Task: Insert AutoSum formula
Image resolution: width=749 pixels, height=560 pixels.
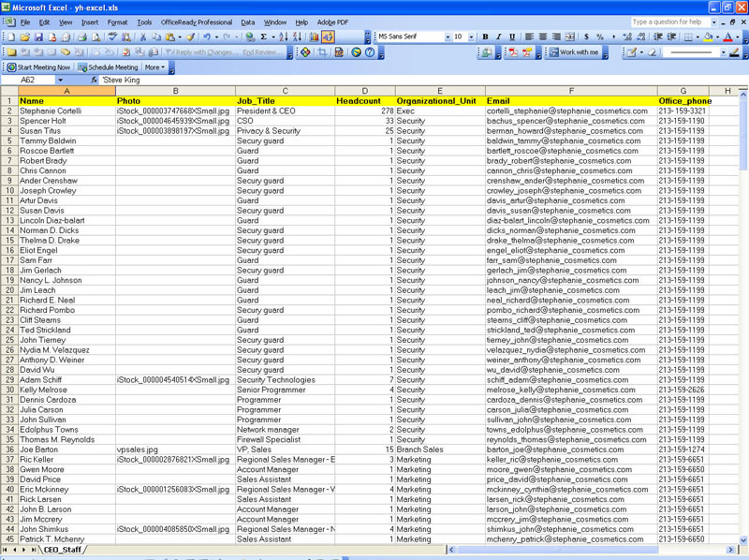Action: (263, 37)
